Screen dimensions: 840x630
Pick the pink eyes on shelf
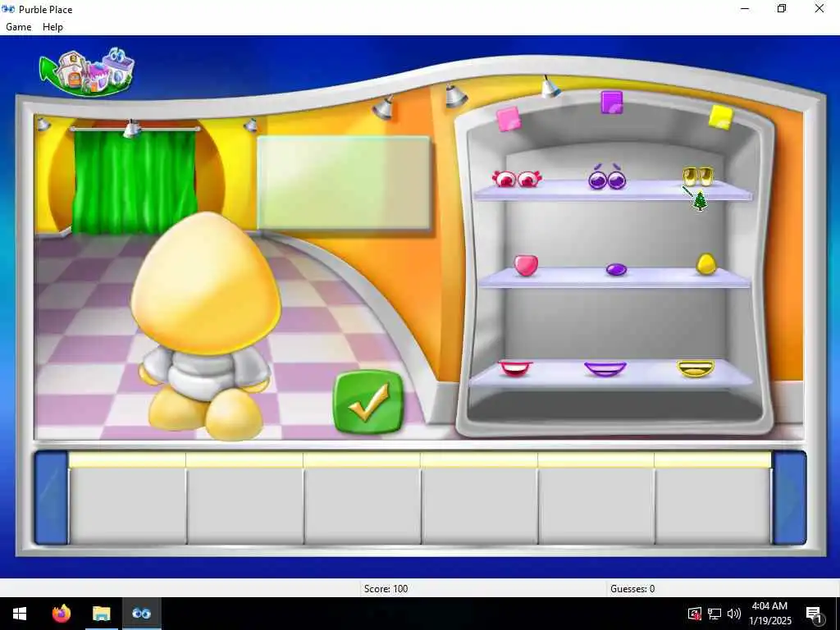point(517,178)
